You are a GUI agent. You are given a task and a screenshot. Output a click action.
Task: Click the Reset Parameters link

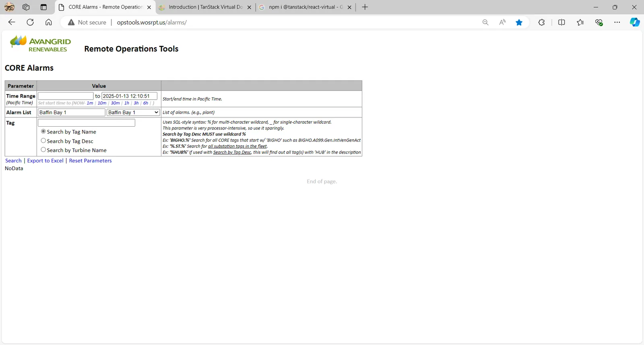tap(91, 161)
